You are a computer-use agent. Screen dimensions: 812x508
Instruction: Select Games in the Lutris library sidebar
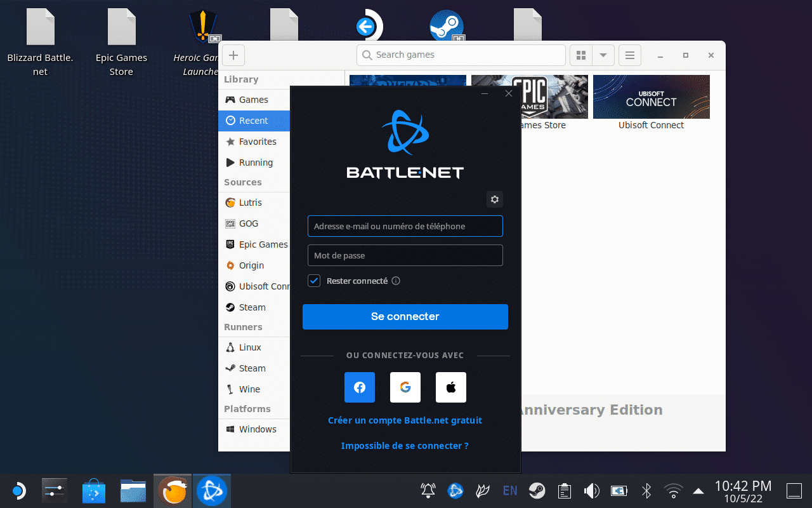coord(254,100)
